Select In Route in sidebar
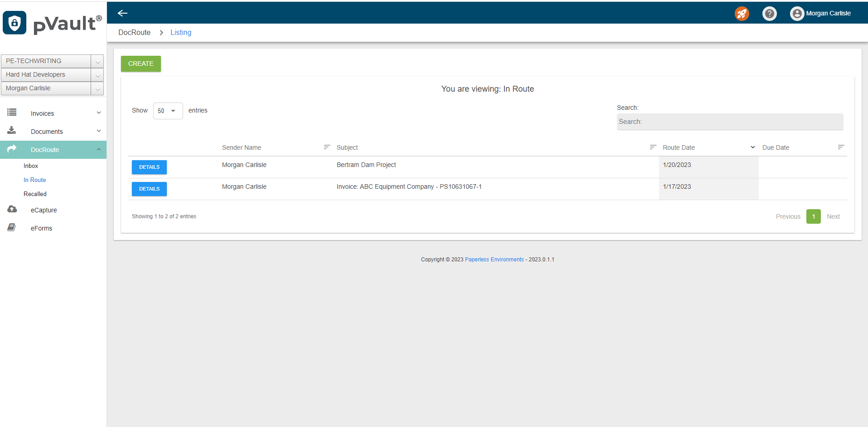Screen dimensions: 868x427 pyautogui.click(x=34, y=180)
